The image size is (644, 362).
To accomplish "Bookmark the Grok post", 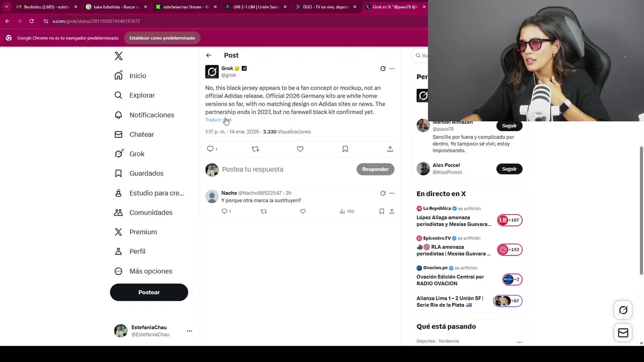I will coord(345,149).
